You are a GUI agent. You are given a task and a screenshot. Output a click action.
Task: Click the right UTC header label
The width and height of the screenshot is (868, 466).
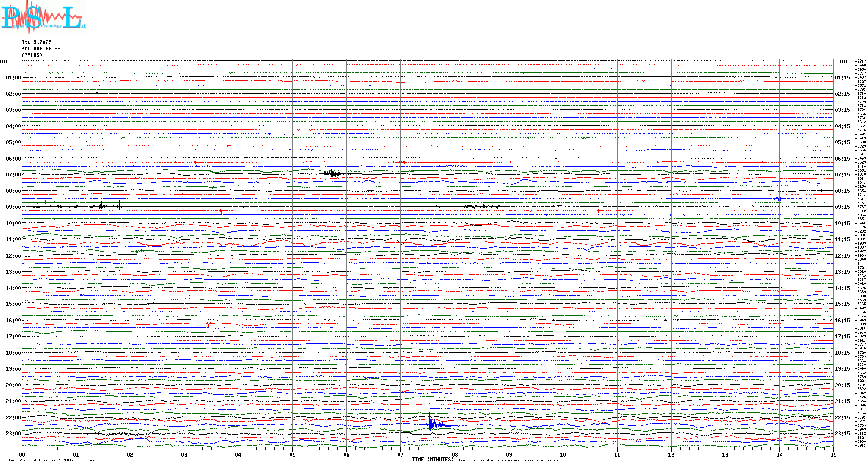pos(844,62)
